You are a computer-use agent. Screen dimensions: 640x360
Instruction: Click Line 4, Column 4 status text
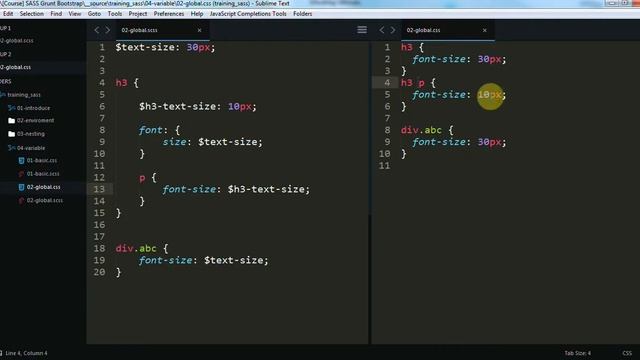click(26, 353)
